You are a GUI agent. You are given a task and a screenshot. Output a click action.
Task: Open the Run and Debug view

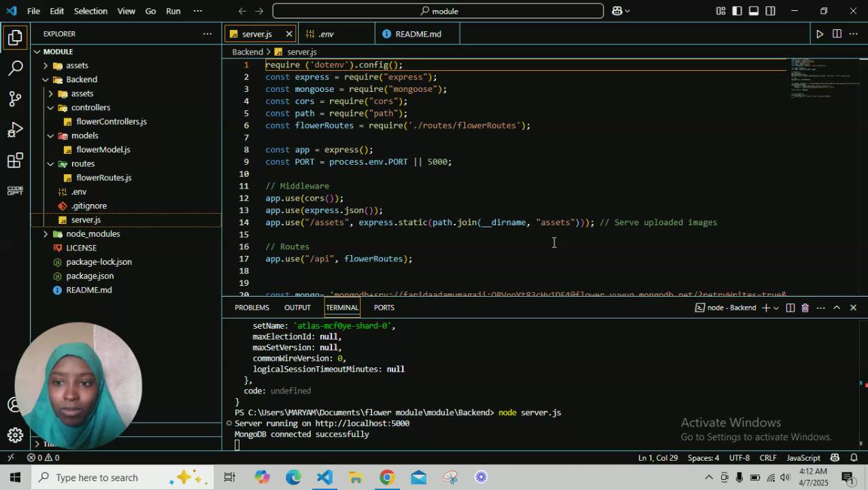point(15,130)
